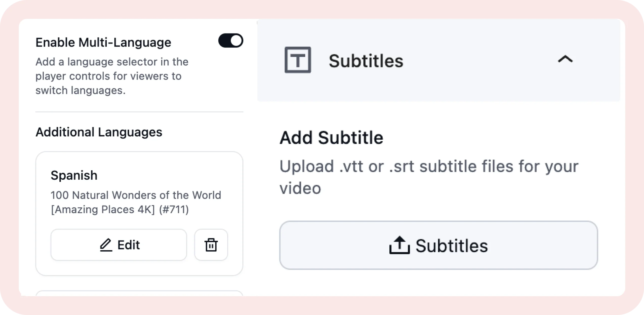The height and width of the screenshot is (315, 644).
Task: Click the 100 Natural Wonders of the World title
Action: pos(136,195)
